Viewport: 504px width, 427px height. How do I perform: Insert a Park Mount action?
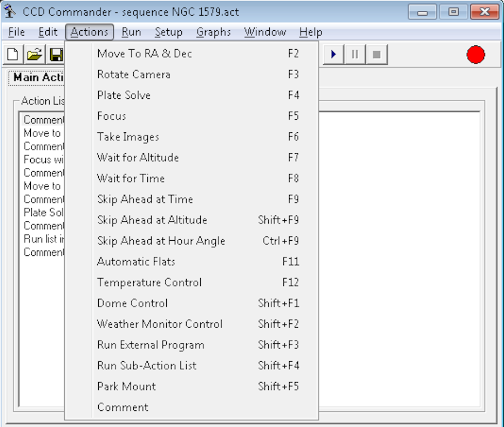[126, 387]
